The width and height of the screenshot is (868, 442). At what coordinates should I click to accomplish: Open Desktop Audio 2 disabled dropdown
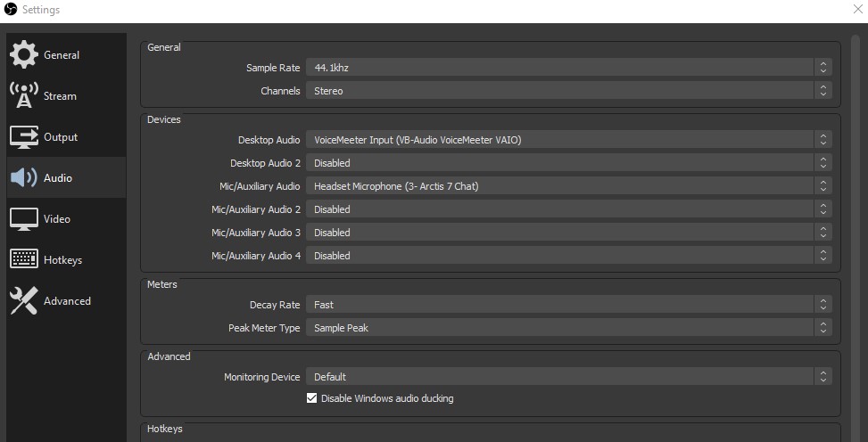568,163
